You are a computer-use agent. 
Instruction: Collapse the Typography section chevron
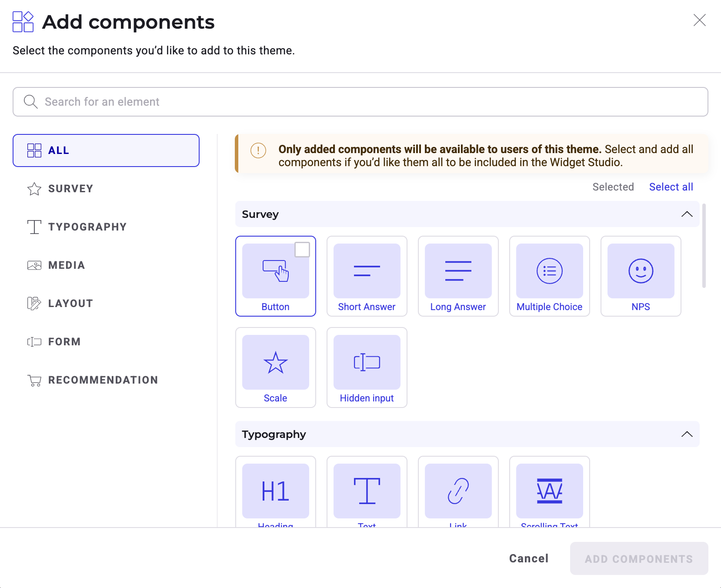(x=687, y=434)
